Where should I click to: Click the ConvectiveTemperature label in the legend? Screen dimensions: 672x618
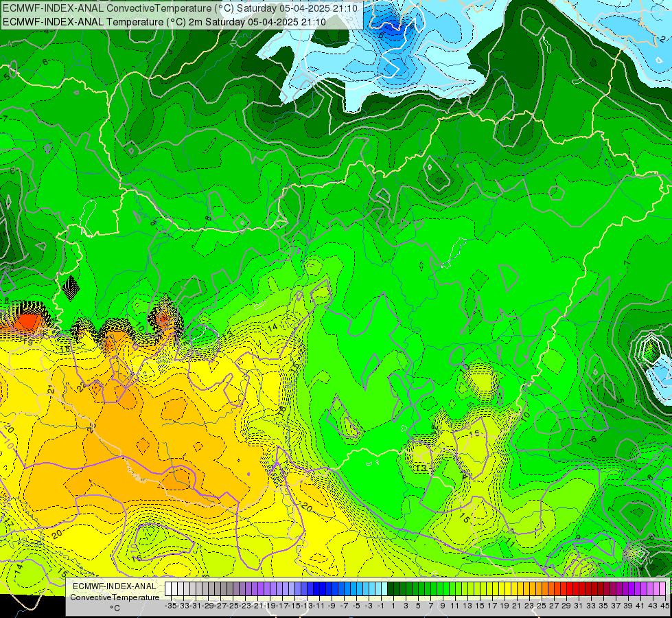click(115, 597)
